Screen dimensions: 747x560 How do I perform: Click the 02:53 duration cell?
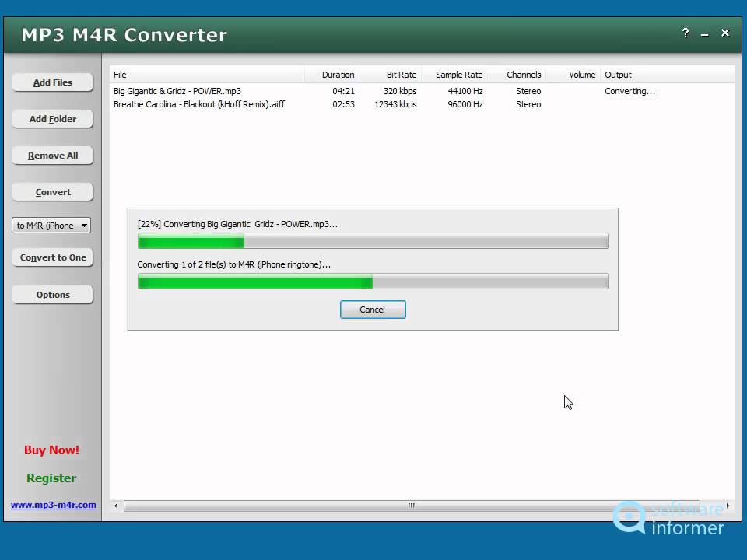click(343, 104)
